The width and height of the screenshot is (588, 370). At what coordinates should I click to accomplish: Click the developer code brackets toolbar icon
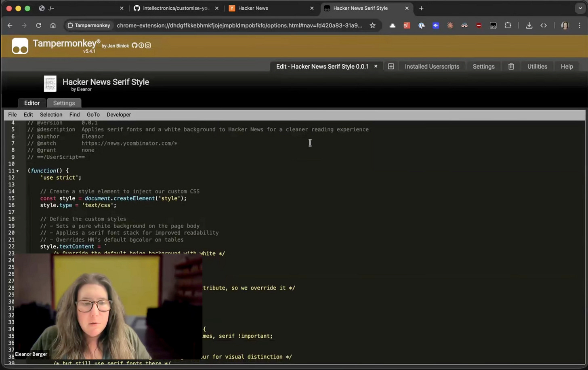544,25
